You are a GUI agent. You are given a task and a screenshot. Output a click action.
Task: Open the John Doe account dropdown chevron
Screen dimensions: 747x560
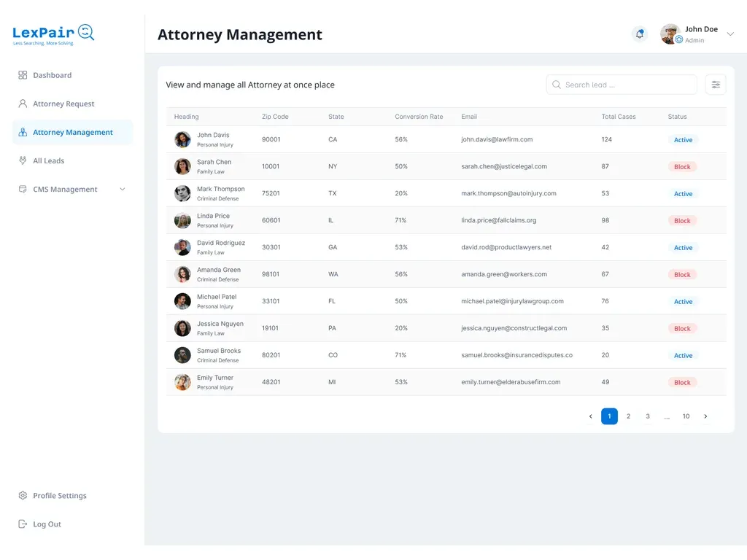729,34
